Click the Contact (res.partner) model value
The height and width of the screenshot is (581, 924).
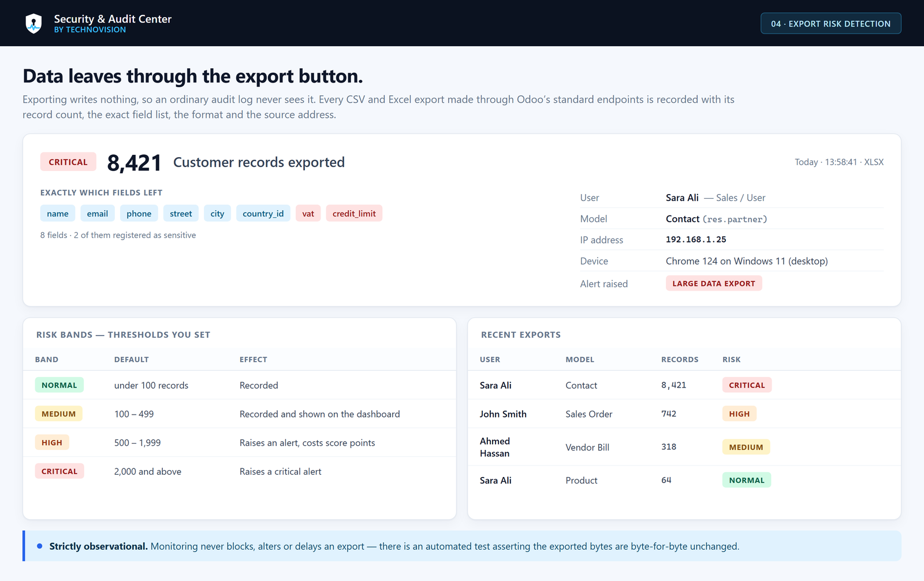pyautogui.click(x=717, y=219)
